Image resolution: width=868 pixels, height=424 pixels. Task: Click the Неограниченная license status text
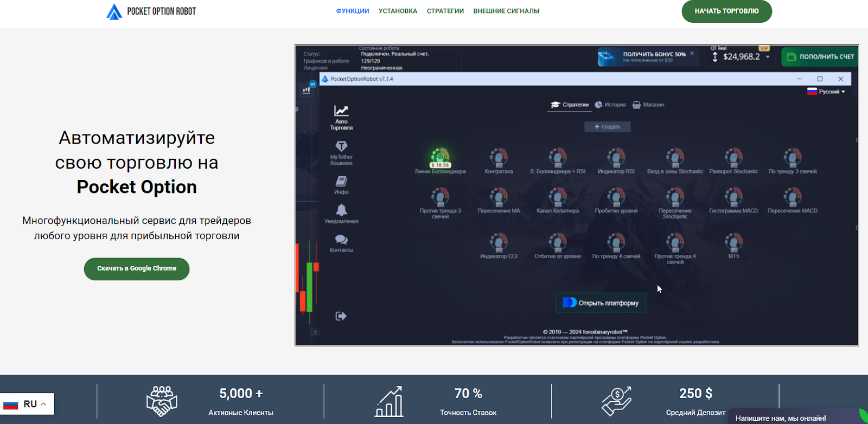[381, 68]
